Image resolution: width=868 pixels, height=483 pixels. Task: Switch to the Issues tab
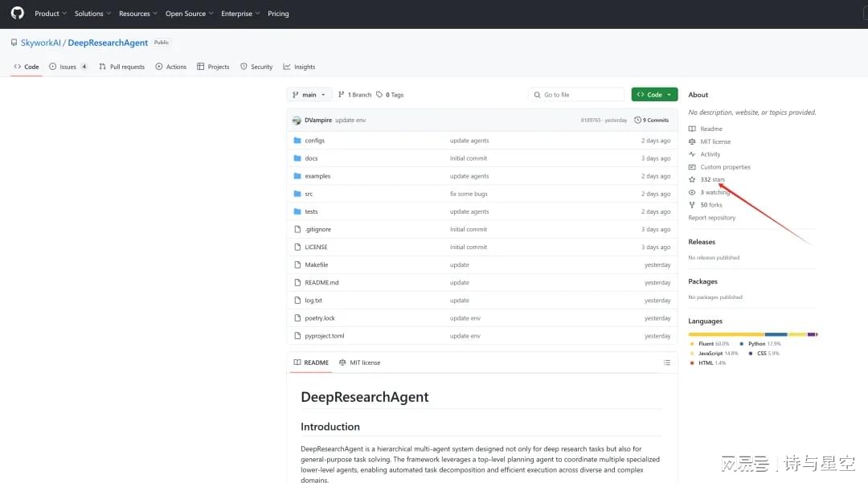[x=68, y=67]
